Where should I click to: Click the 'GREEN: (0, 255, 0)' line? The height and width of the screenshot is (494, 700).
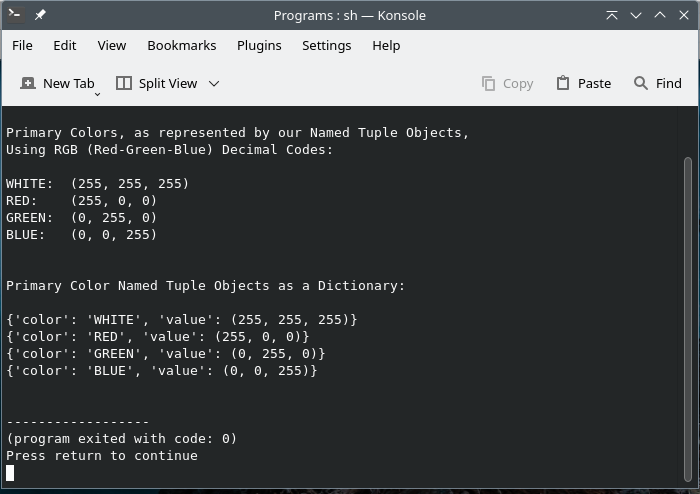81,218
